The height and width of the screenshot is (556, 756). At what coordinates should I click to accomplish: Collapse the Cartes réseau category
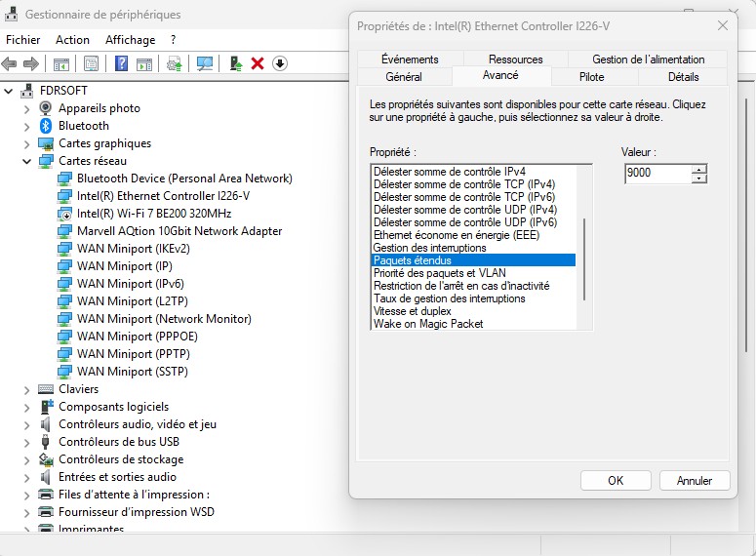[x=27, y=161]
